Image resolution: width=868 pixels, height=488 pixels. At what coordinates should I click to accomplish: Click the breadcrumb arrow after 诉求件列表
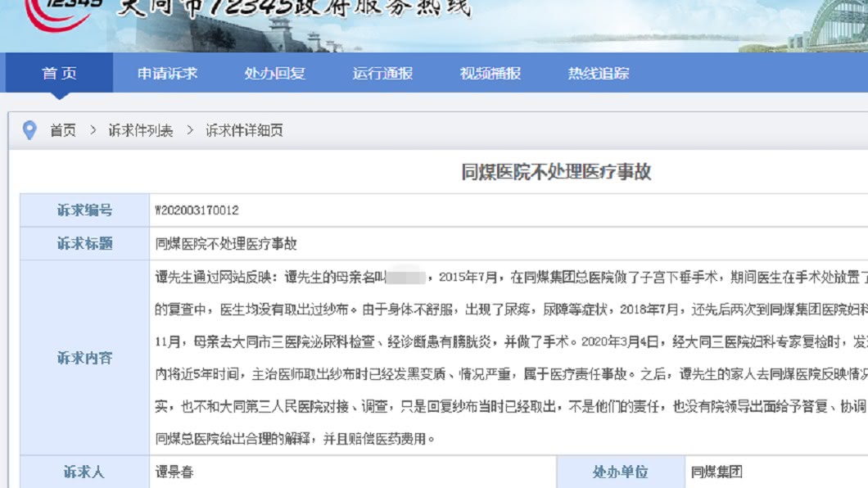point(191,130)
